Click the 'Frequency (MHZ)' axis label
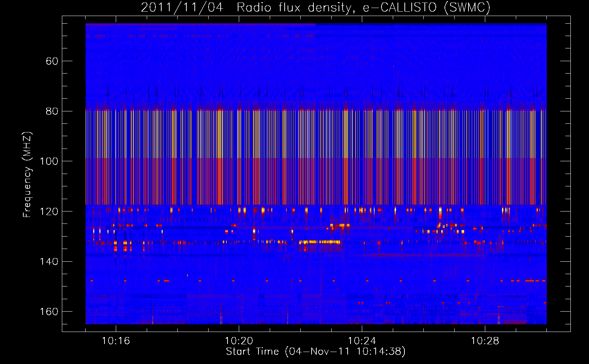Screen dimensions: 589x364 (27, 175)
